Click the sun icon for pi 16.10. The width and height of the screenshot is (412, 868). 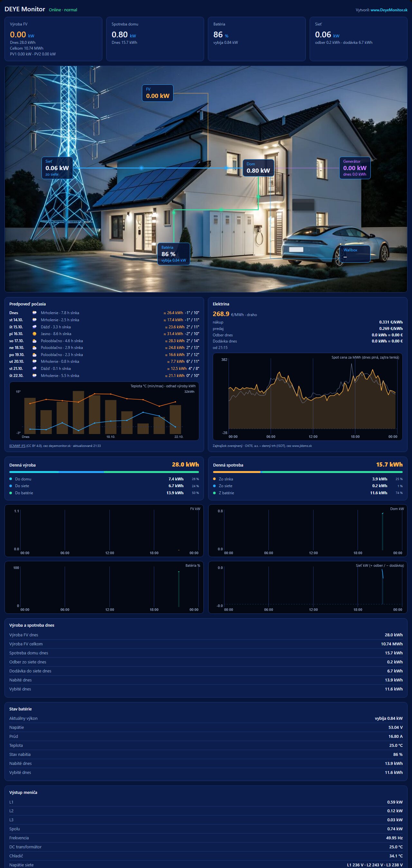[x=34, y=334]
